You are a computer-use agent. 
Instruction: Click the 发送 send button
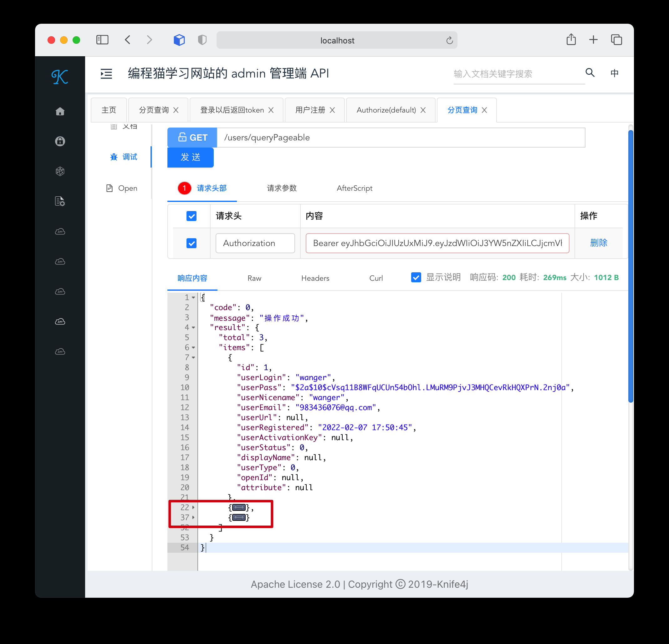coord(191,157)
